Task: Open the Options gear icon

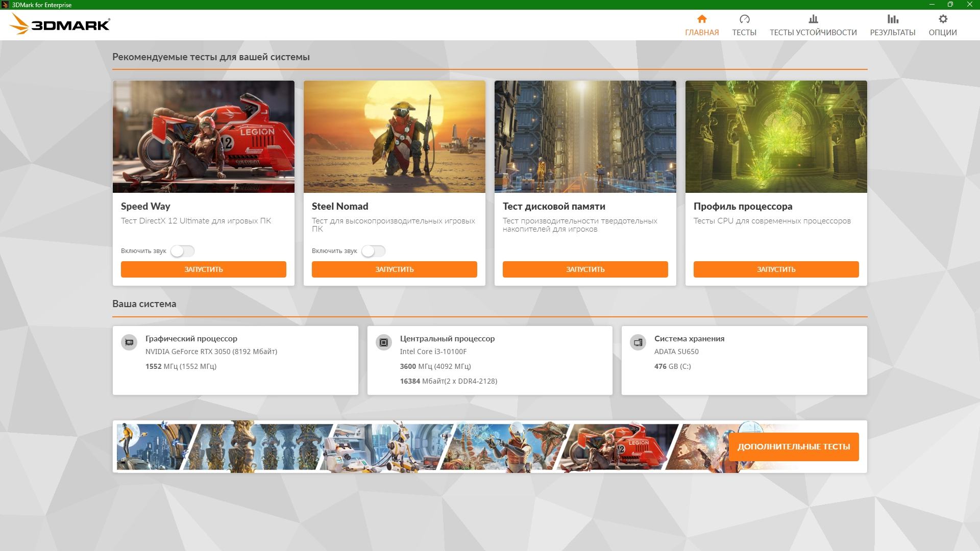Action: [x=943, y=19]
